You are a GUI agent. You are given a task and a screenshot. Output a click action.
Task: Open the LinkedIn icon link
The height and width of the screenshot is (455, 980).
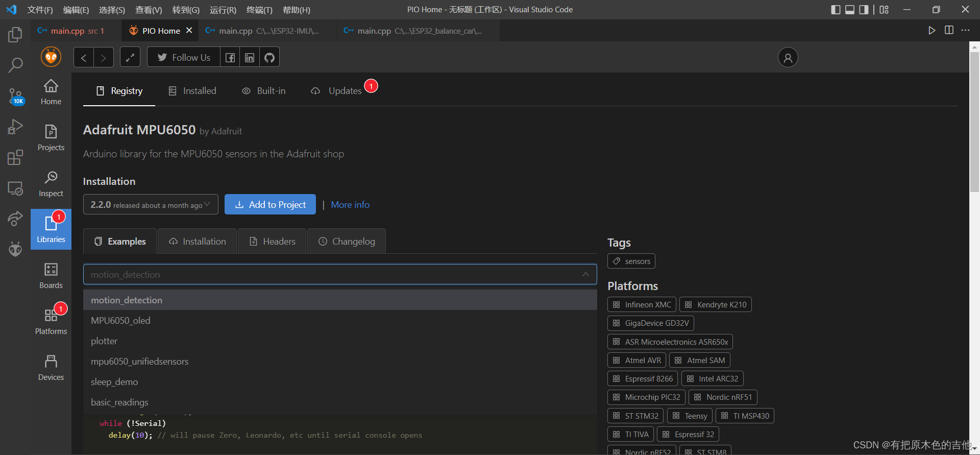(250, 57)
